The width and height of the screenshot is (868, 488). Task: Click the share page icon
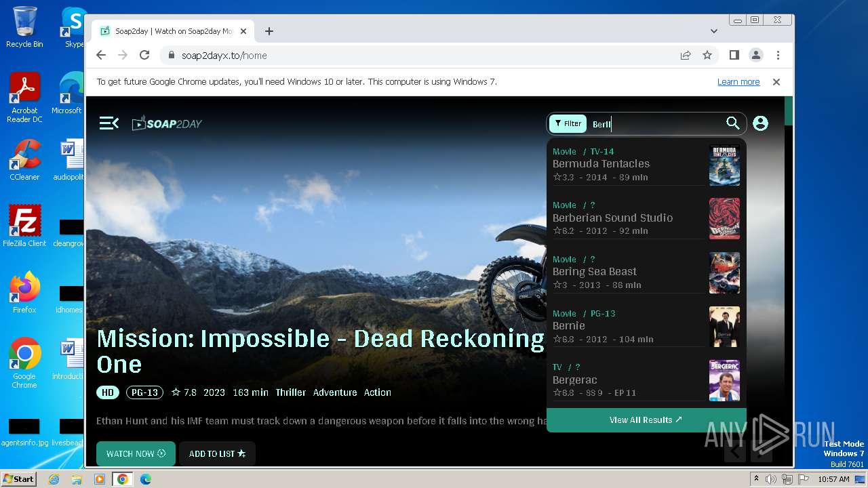tap(686, 56)
